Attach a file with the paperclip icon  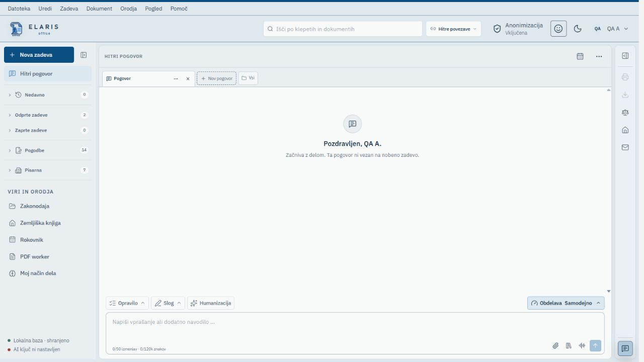(x=555, y=345)
